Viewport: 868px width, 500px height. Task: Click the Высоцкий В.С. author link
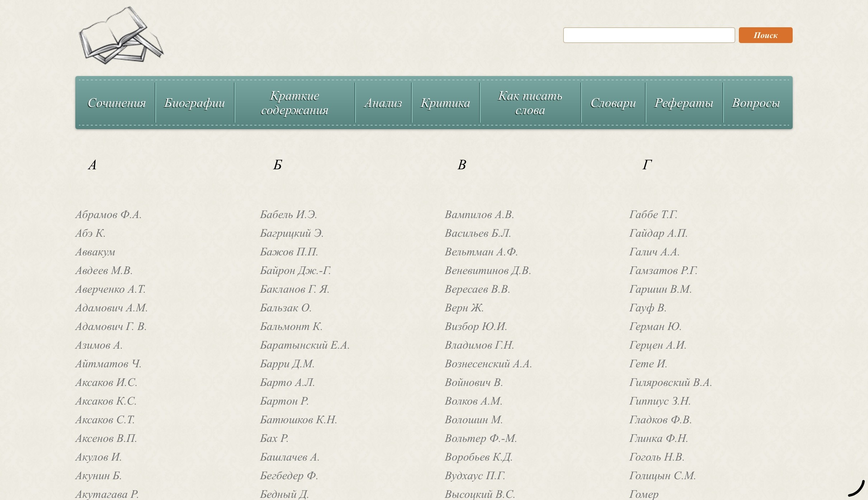coord(480,494)
